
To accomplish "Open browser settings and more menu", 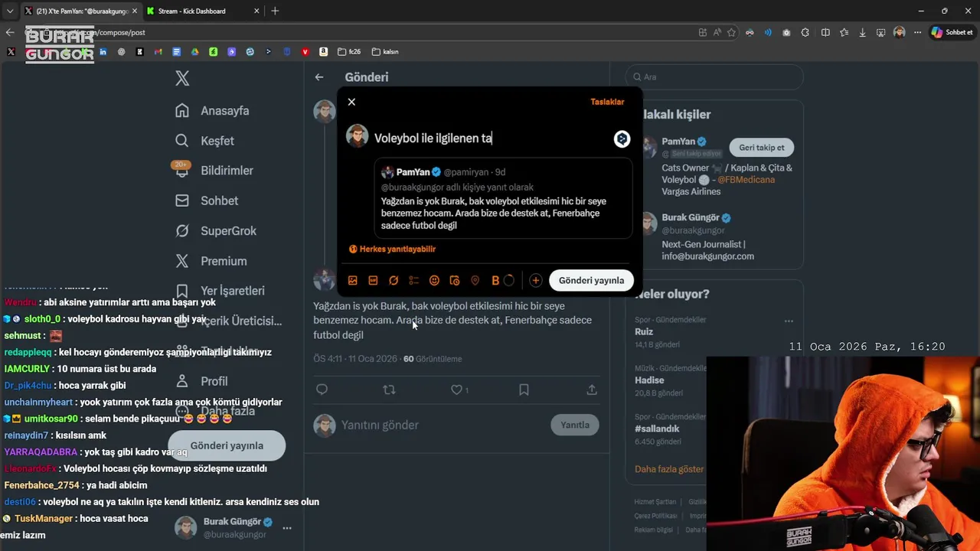I will click(917, 32).
